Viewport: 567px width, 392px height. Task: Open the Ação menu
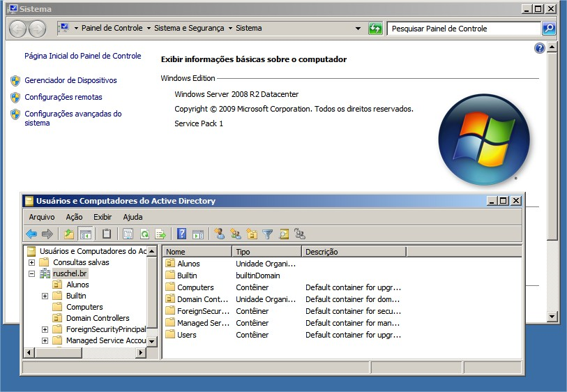point(74,217)
